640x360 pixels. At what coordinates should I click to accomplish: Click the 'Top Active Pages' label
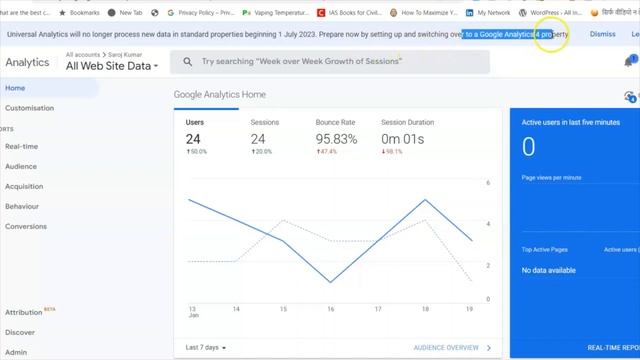[544, 249]
